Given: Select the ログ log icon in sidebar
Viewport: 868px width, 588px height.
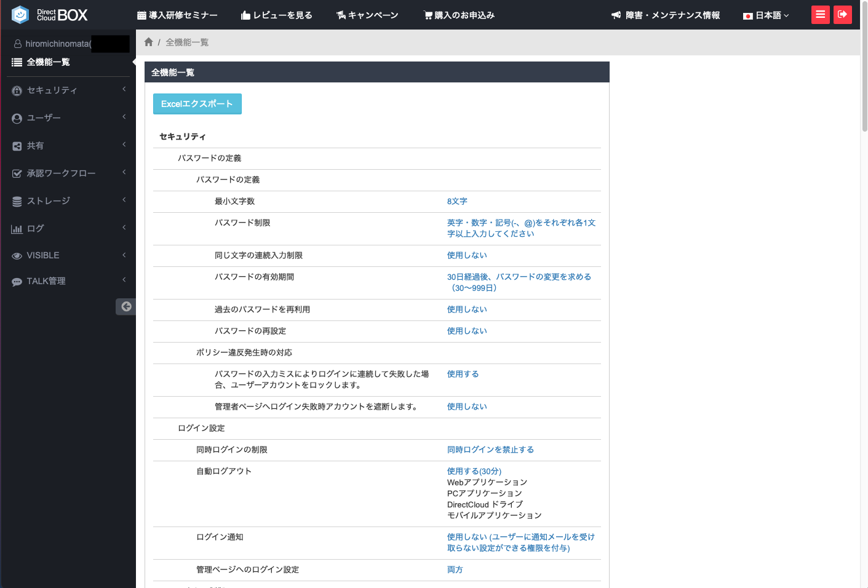Looking at the screenshot, I should 17,228.
